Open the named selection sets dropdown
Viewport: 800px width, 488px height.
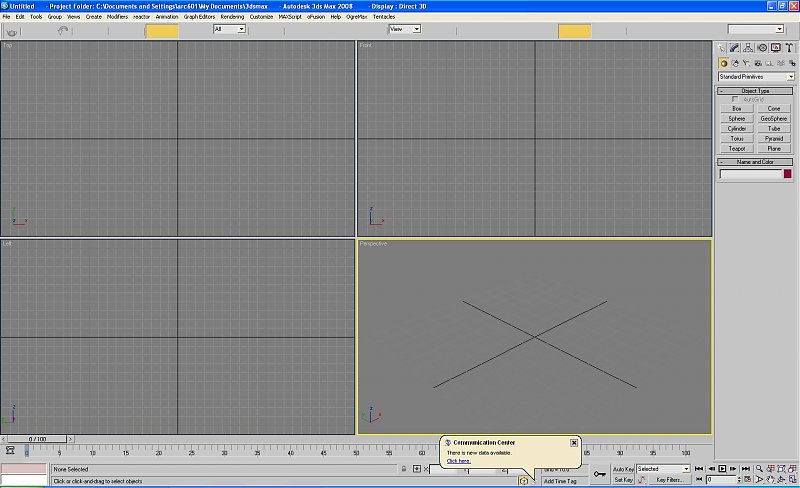click(756, 29)
